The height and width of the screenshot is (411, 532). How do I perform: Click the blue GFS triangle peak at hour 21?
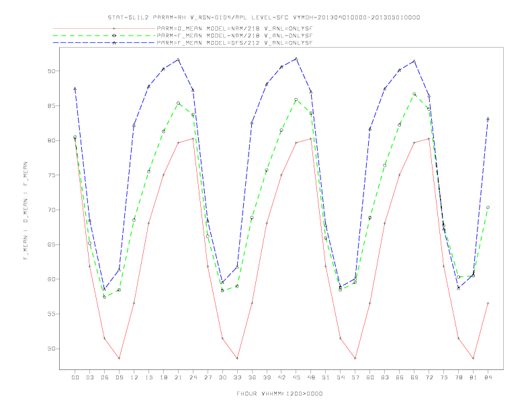tap(178, 60)
